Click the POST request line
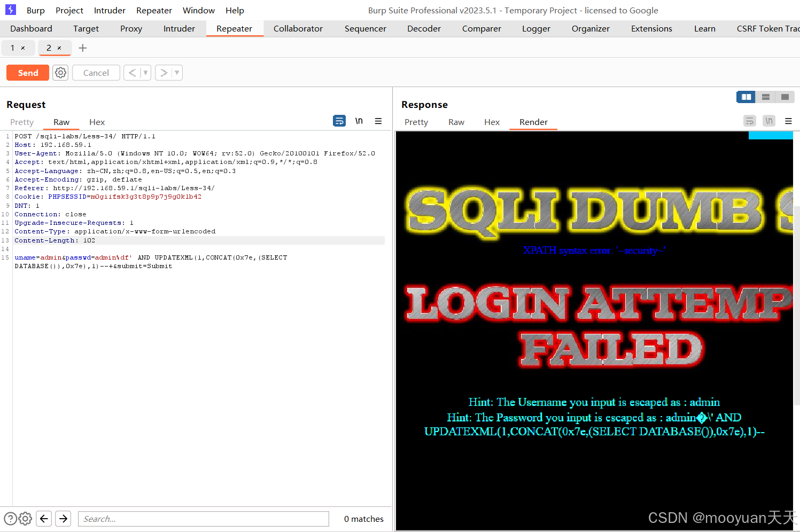This screenshot has height=532, width=800. coord(85,136)
